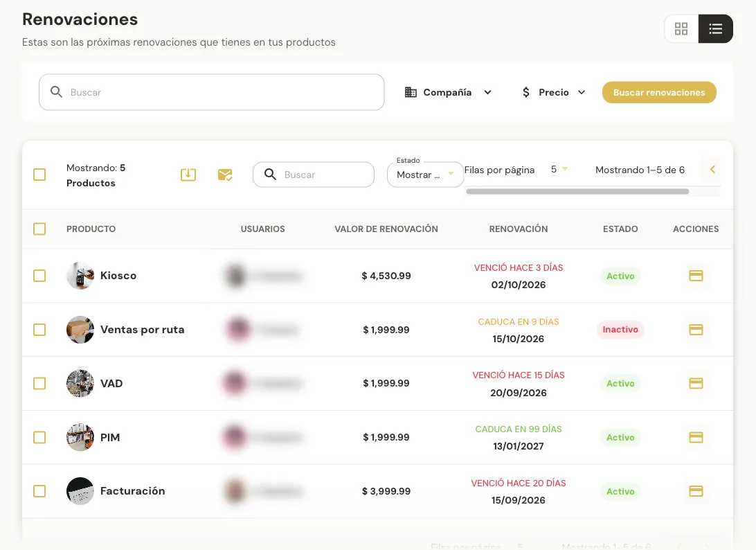Screen dimensions: 756x550
Task: Click the date 20/09/2026
Action: pos(519,393)
